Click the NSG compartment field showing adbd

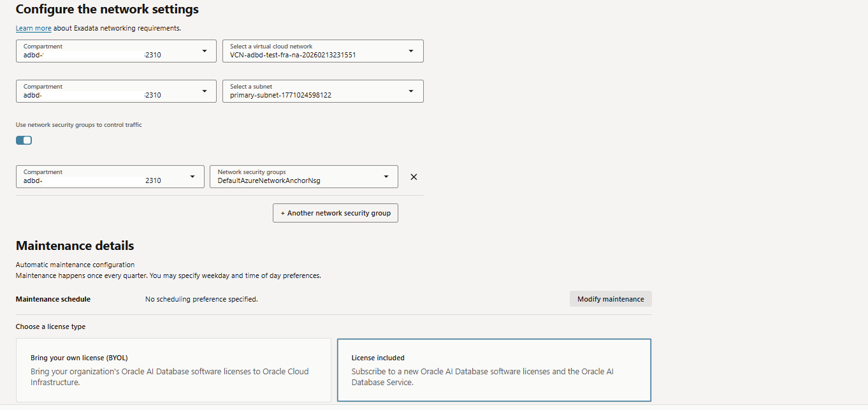click(x=96, y=180)
